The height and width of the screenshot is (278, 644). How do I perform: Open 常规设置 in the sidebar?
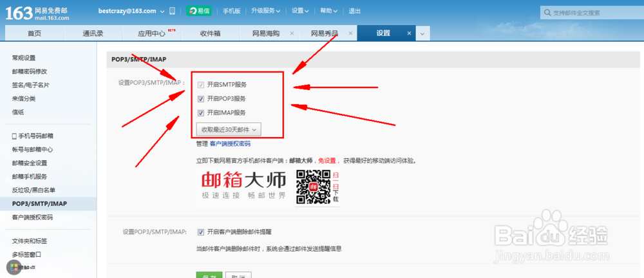click(24, 58)
